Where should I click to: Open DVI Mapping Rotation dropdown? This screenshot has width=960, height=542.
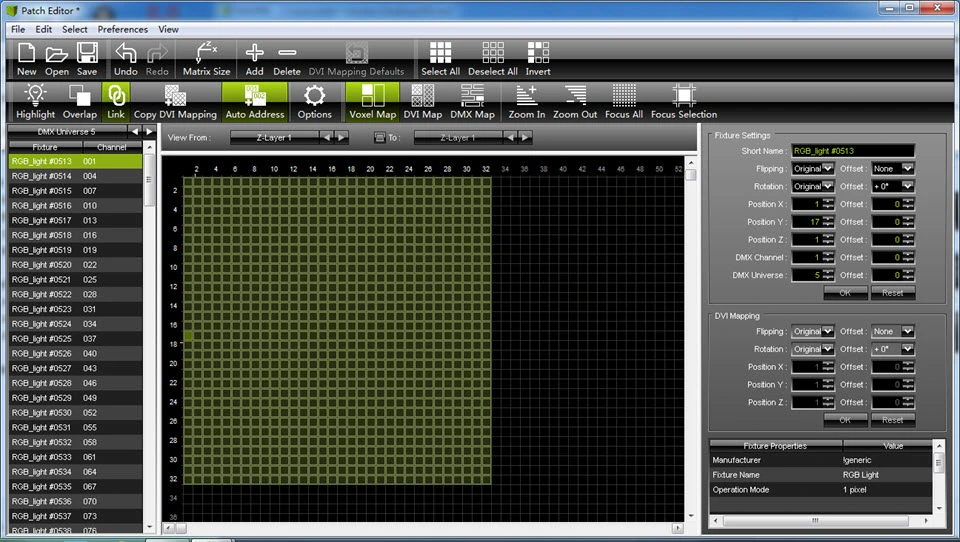(812, 349)
